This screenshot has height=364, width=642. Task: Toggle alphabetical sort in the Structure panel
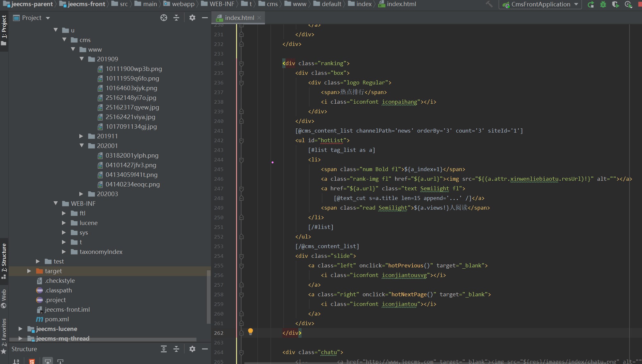click(16, 361)
